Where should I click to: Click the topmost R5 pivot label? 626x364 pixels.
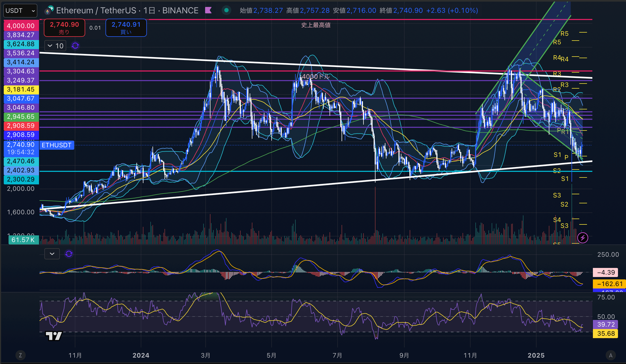[564, 34]
